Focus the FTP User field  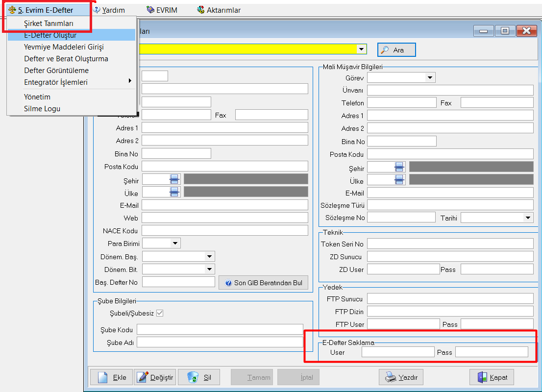point(403,324)
